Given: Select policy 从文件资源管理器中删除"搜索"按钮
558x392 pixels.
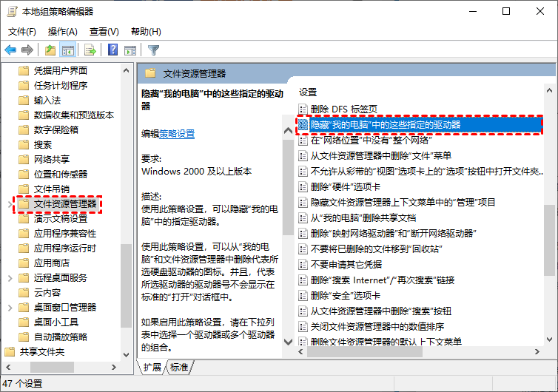Looking at the screenshot, I should coord(381,311).
